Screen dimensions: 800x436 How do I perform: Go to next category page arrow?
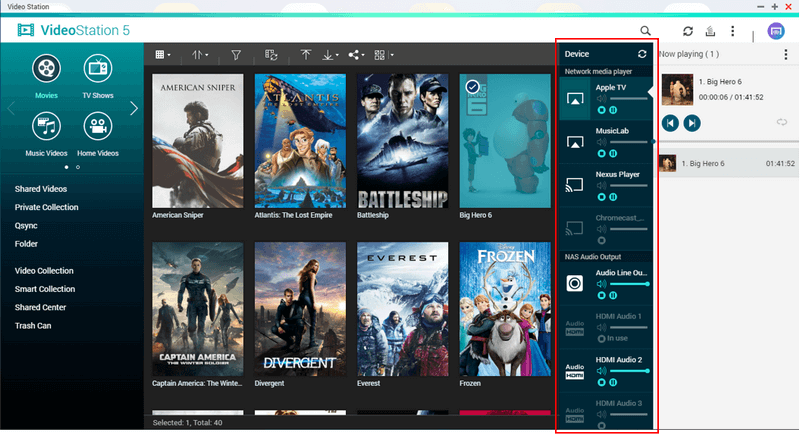134,108
